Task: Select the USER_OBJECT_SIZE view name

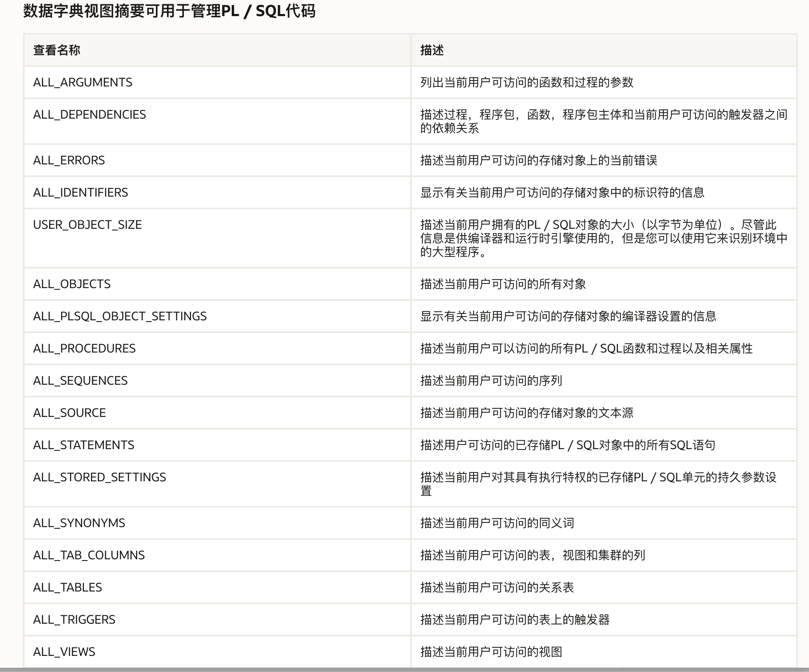Action: point(87,225)
